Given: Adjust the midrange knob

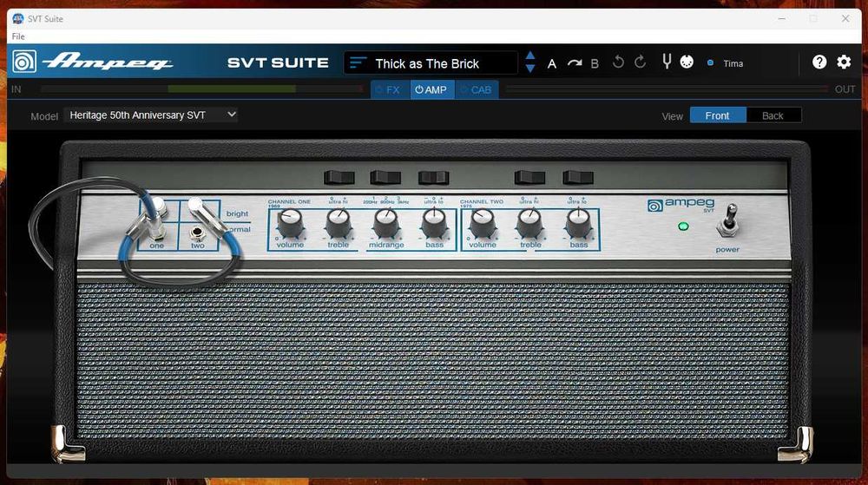Looking at the screenshot, I should [386, 224].
